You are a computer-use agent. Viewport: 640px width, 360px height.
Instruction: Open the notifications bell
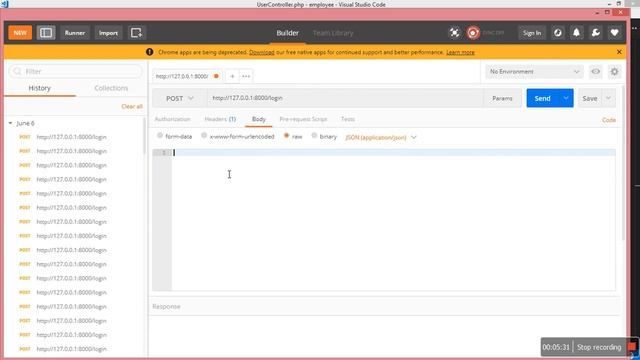click(x=576, y=33)
